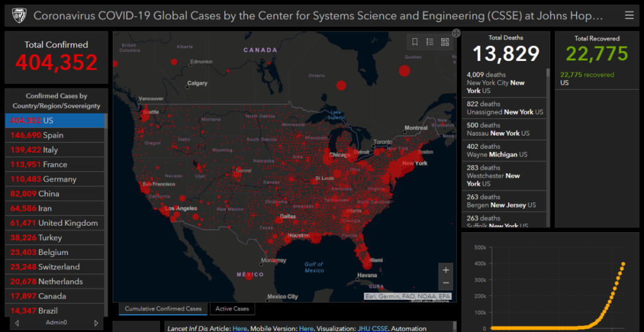Zoom in with the map plus button
Image resolution: width=644 pixels, height=332 pixels.
click(445, 270)
